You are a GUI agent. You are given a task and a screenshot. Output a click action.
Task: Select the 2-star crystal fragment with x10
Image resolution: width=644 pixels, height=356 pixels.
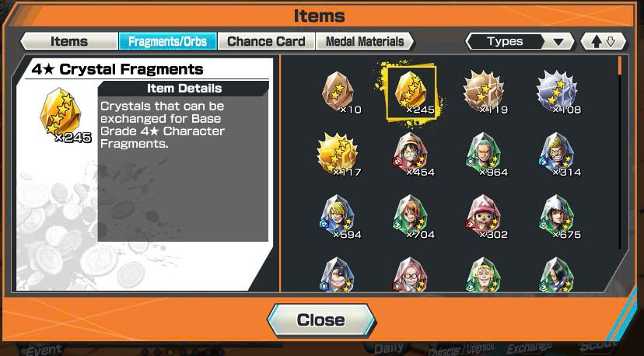(338, 92)
